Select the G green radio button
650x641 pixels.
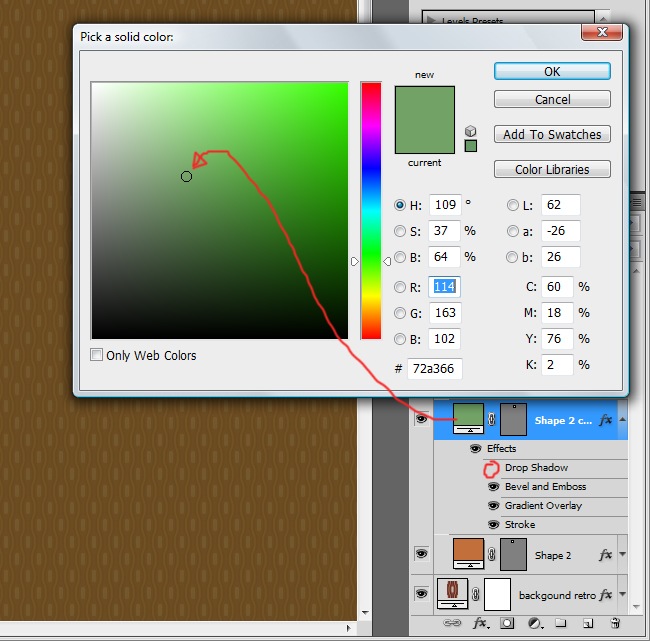400,313
